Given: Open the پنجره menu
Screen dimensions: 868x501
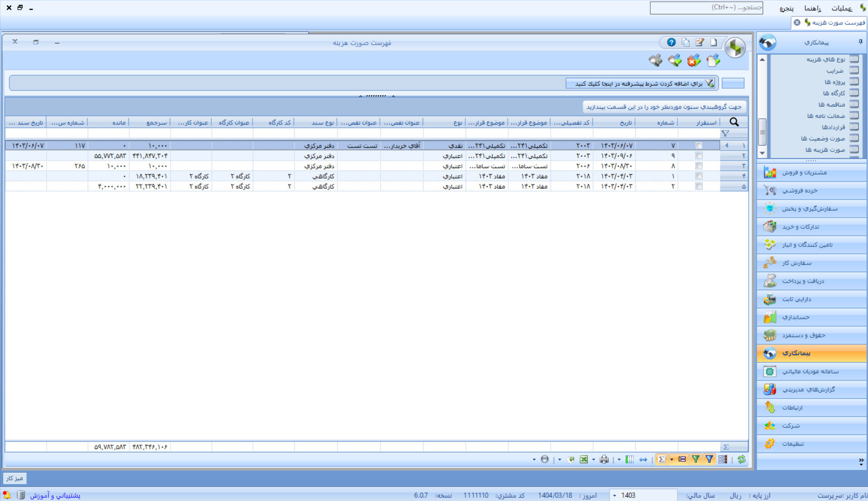Looking at the screenshot, I should [787, 8].
